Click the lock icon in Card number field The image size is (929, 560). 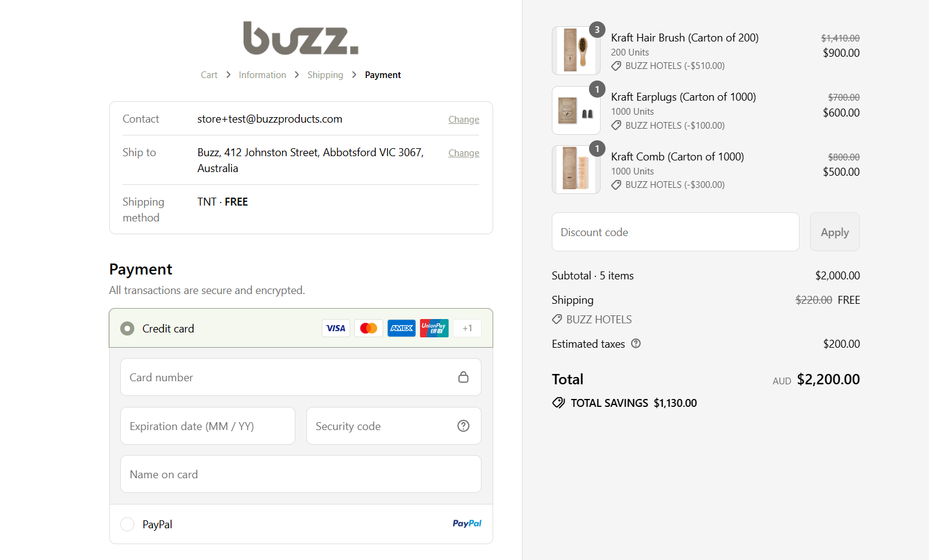click(x=463, y=377)
